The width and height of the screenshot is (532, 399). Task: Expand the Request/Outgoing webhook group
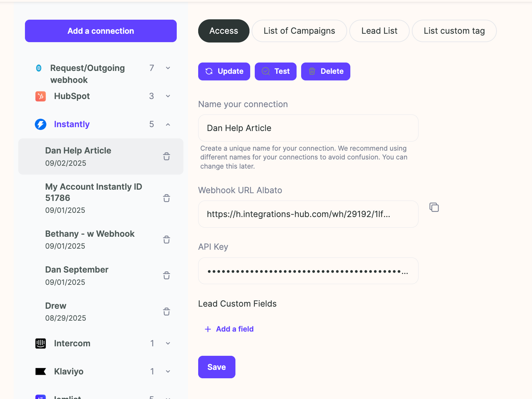168,68
